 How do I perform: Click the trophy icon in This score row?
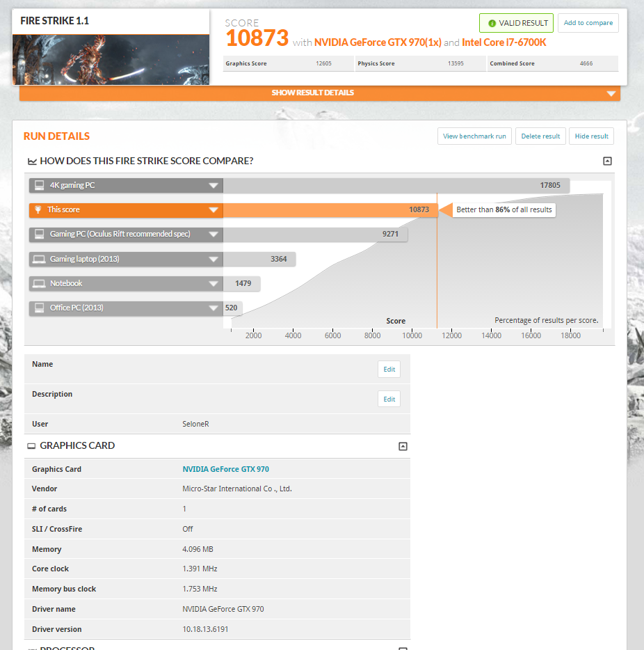[38, 209]
